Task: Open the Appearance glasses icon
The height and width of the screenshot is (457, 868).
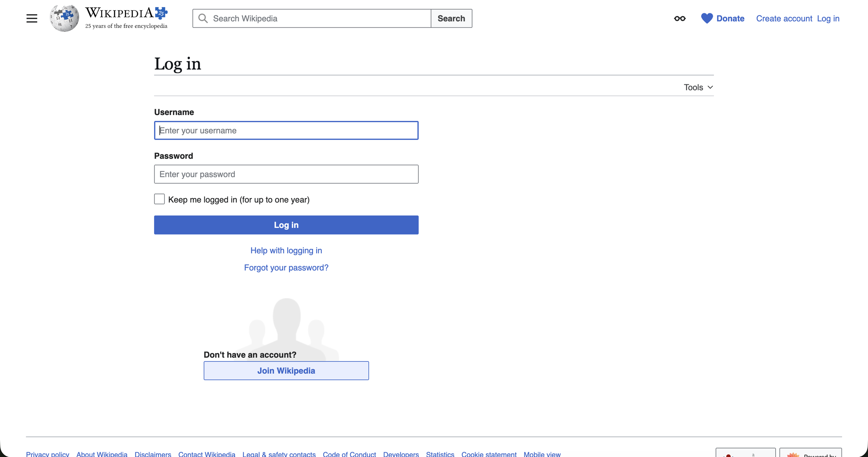Action: [679, 18]
